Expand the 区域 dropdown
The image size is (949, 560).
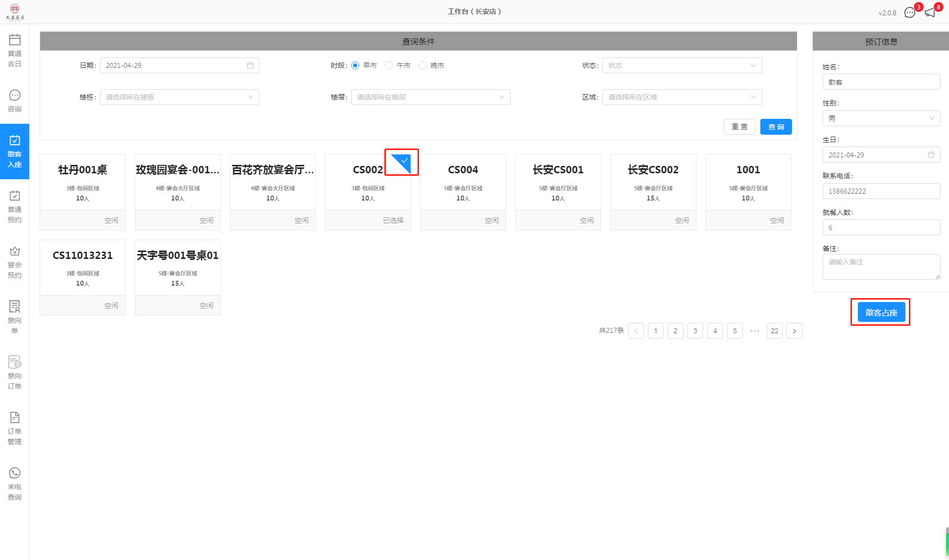[682, 97]
